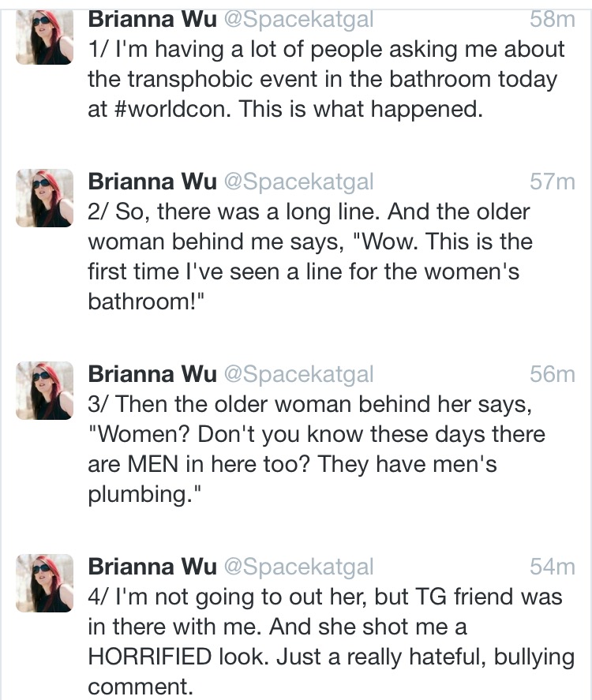
Task: Open tweet starting '4/ I'm not going'
Action: point(331,642)
